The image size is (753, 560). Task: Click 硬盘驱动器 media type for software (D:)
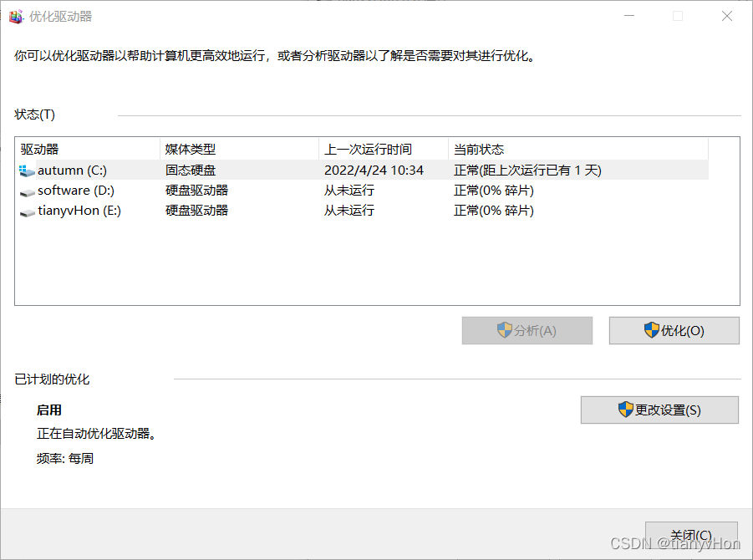click(197, 191)
